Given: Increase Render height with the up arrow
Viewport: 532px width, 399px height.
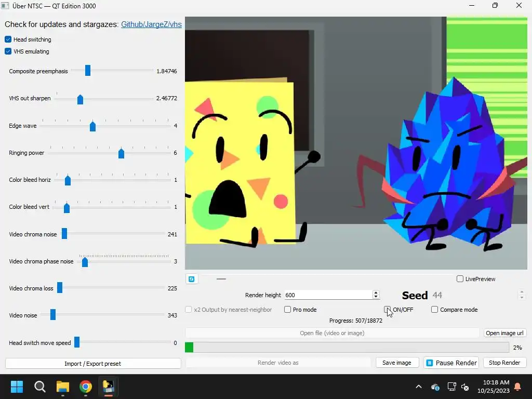Looking at the screenshot, I should coord(376,293).
